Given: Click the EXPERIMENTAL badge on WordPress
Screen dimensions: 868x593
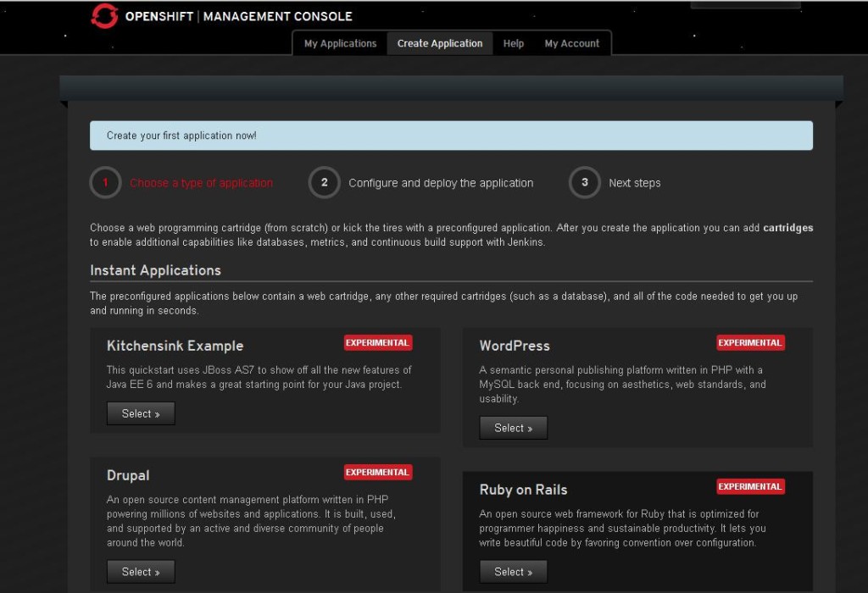Looking at the screenshot, I should pyautogui.click(x=750, y=342).
